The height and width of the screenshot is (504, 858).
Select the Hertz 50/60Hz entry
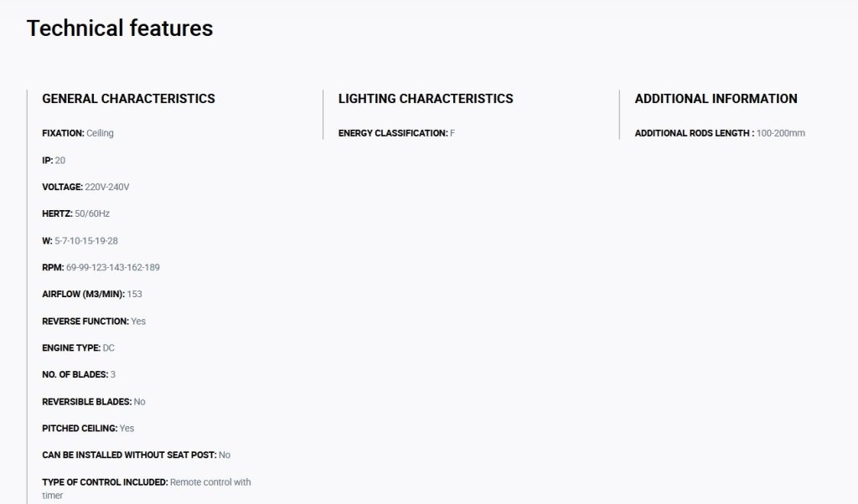[x=76, y=213]
